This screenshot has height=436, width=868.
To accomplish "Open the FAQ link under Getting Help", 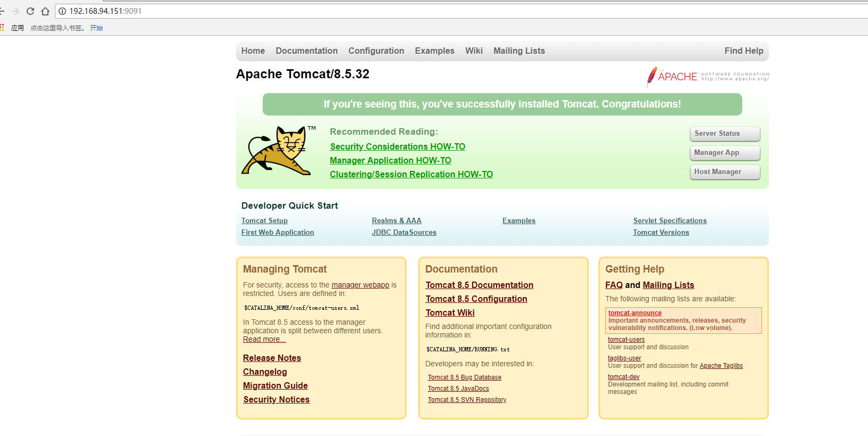I will 614,285.
